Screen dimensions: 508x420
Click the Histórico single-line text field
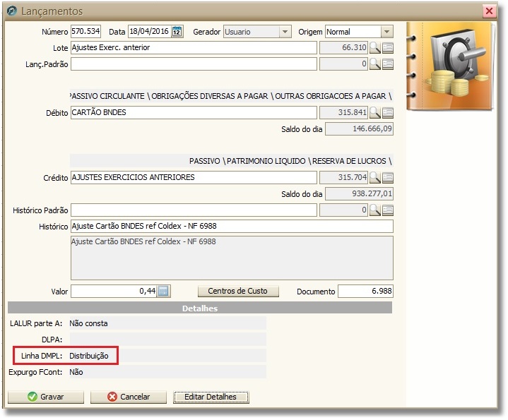coord(232,226)
